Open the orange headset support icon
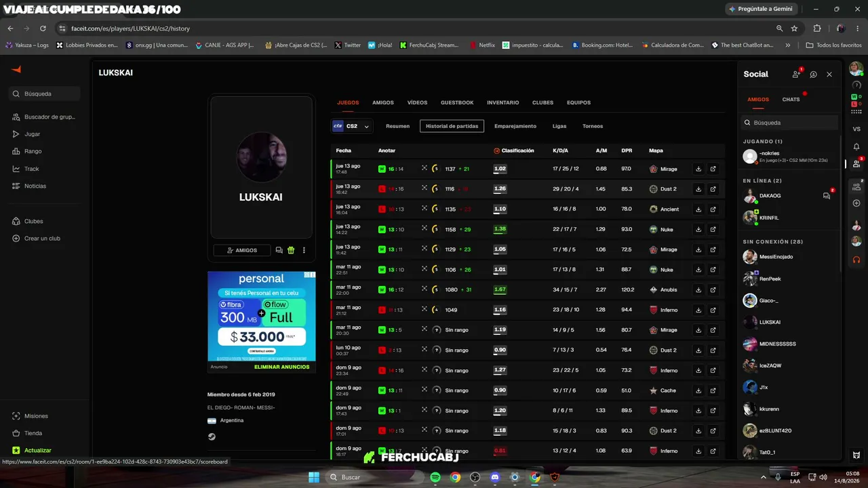 click(856, 259)
